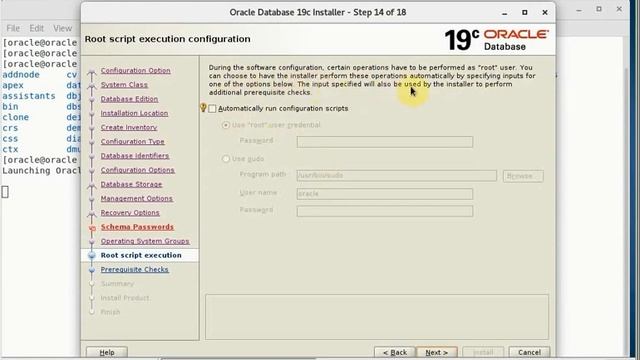
Task: Open Configuration Option step
Action: [136, 70]
